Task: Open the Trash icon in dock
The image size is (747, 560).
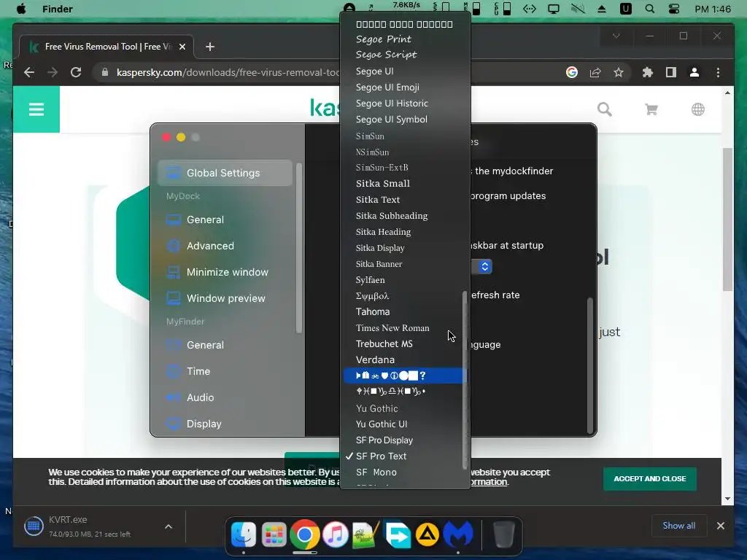Action: pyautogui.click(x=503, y=534)
